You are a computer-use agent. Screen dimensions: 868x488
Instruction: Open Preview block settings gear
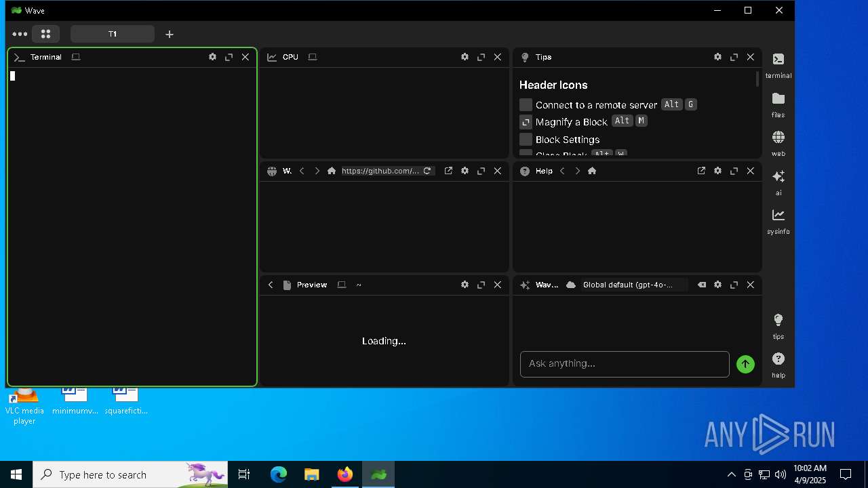pyautogui.click(x=465, y=285)
